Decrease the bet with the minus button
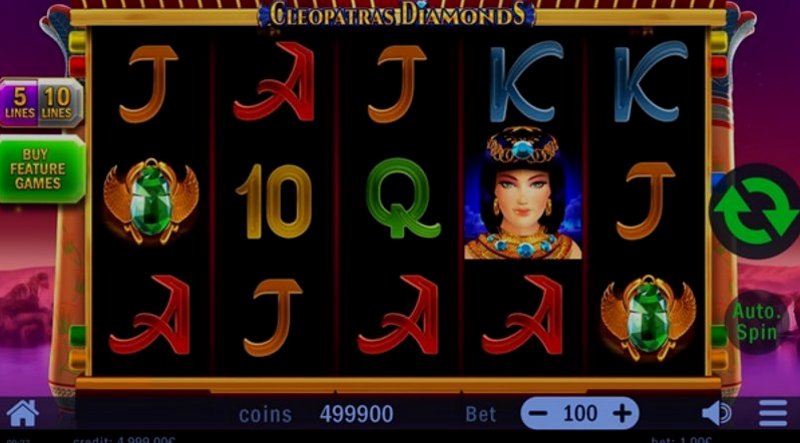 coord(538,413)
